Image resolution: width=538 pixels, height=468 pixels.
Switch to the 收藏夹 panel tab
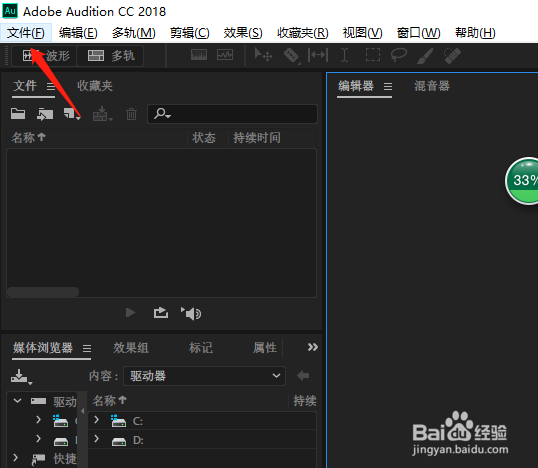pos(95,86)
